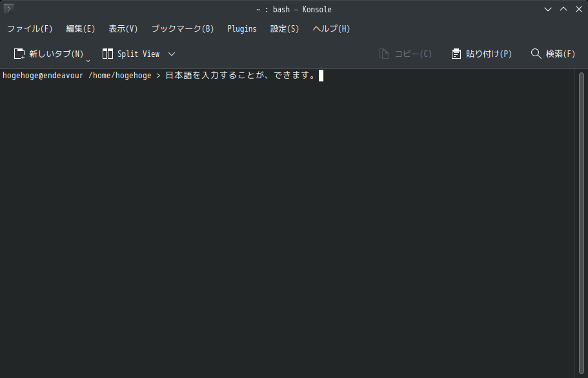The height and width of the screenshot is (378, 588).
Task: Expand the Split View dropdown chevron
Action: click(172, 54)
